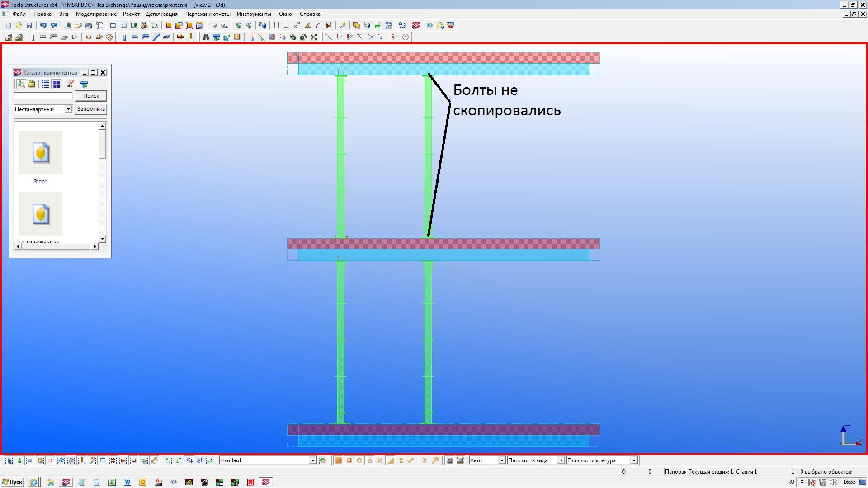Click the Undo arrow icon

point(43,26)
